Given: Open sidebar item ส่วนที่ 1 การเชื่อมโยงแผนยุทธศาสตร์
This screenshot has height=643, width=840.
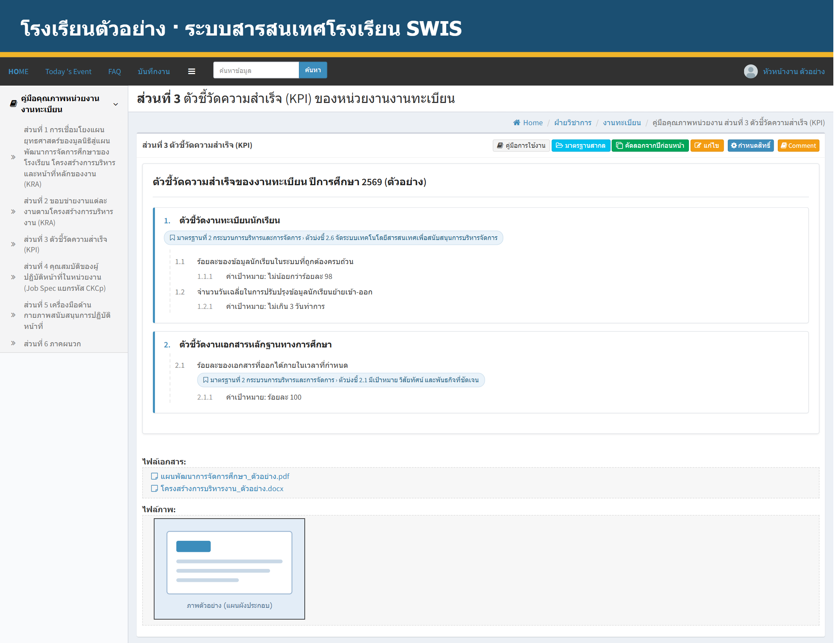Looking at the screenshot, I should 69,157.
